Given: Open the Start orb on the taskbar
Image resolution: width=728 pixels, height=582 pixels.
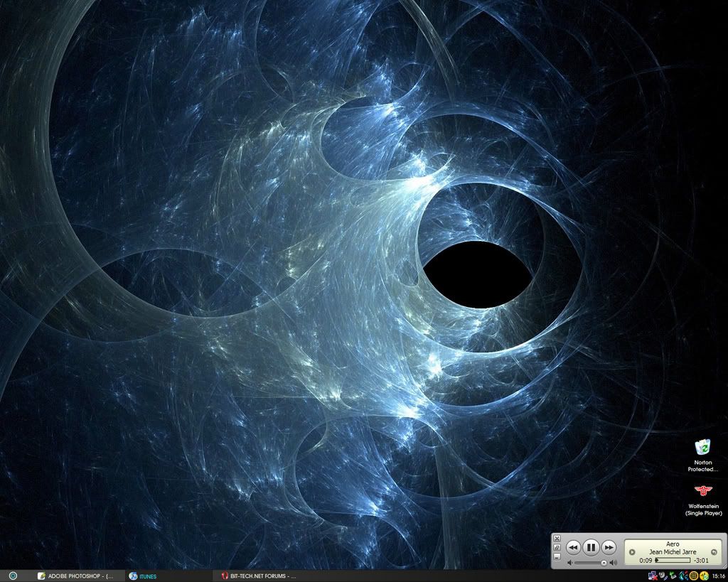Looking at the screenshot, I should 13,576.
